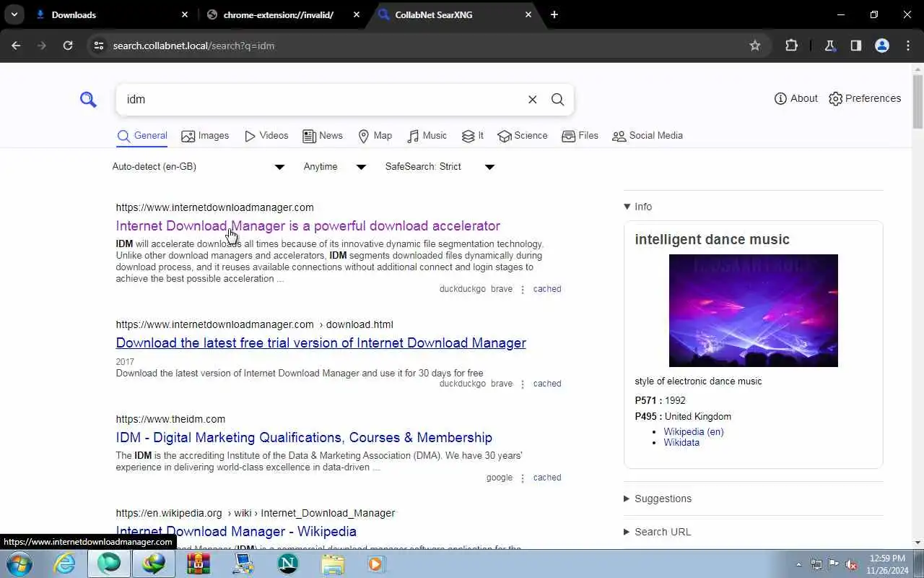The height and width of the screenshot is (578, 924).
Task: Open Wikipedia (en) link in infobox
Action: coord(694,432)
